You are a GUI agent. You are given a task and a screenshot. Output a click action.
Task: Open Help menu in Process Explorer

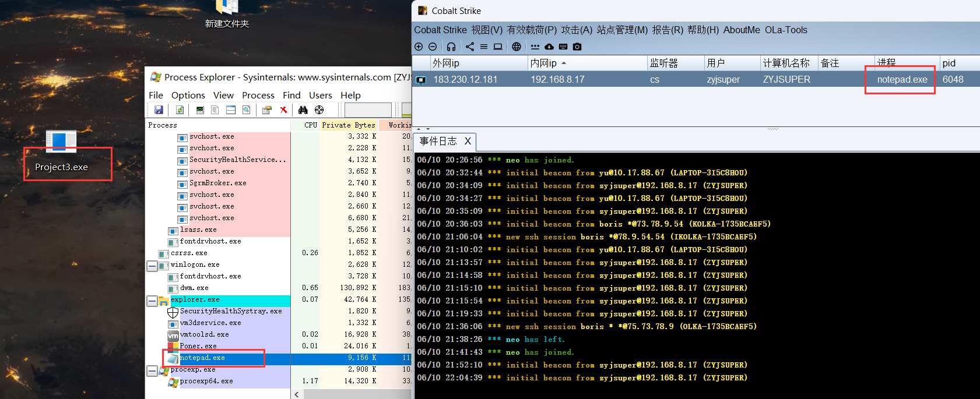(x=350, y=95)
